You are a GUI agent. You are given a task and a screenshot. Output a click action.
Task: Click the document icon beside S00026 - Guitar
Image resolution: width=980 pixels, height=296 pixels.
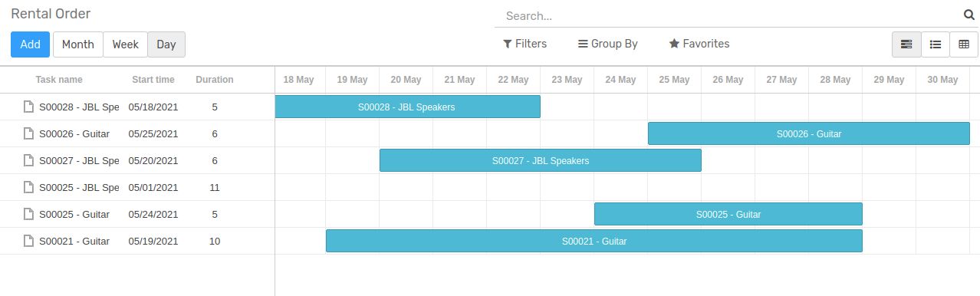pos(28,133)
